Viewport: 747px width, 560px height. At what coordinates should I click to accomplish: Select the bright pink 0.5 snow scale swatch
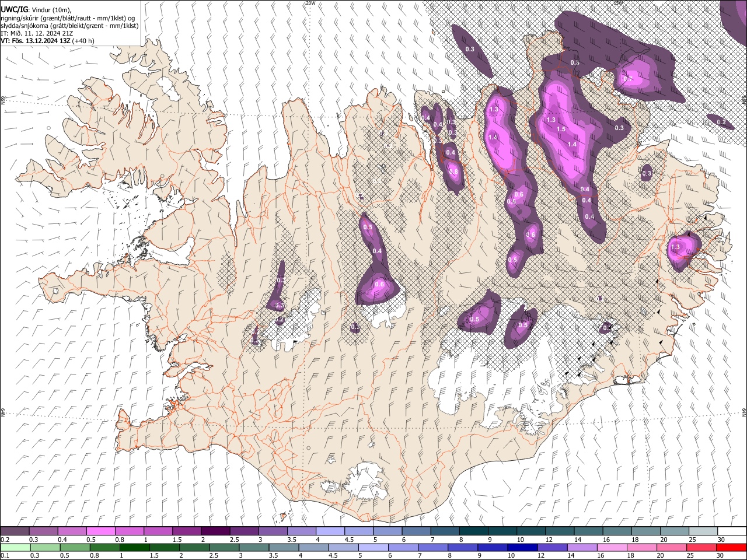(x=100, y=531)
